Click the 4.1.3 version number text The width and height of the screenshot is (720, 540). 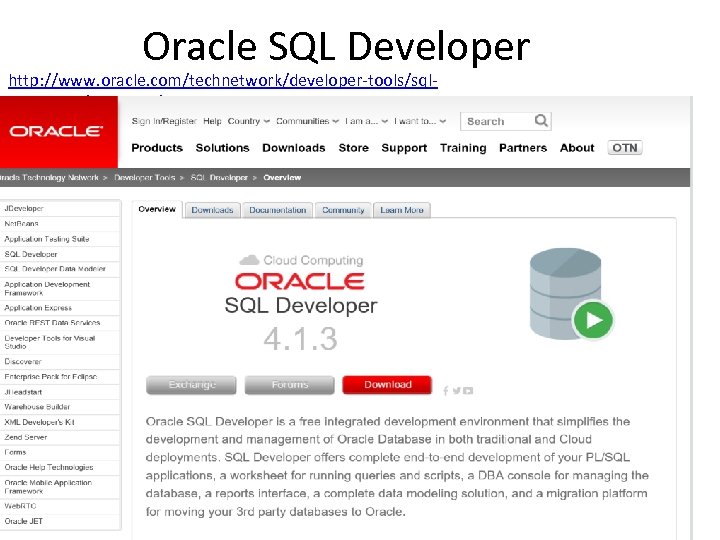[x=300, y=339]
